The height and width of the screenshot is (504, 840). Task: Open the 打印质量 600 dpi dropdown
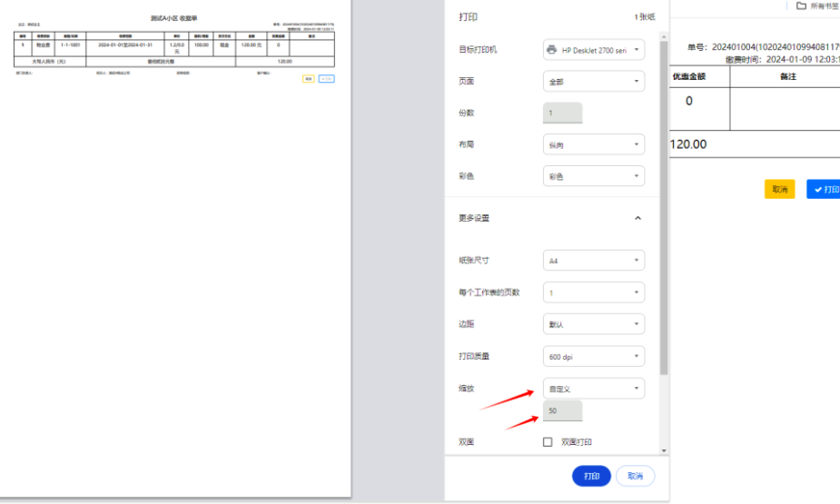pos(594,357)
